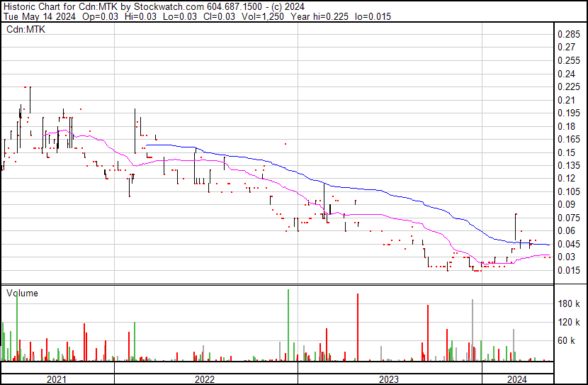Click the 60 k volume axis label
Screen dimensions: 588x385
pos(566,340)
